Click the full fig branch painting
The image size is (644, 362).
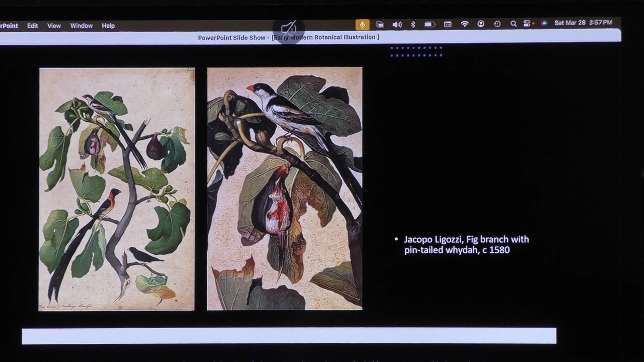pyautogui.click(x=117, y=189)
